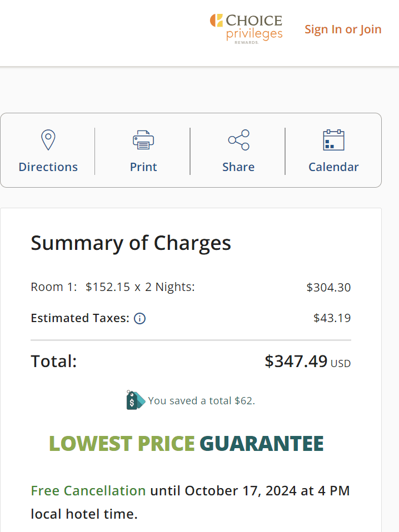The height and width of the screenshot is (532, 399).
Task: Select the Sign In or Join link
Action: [343, 29]
